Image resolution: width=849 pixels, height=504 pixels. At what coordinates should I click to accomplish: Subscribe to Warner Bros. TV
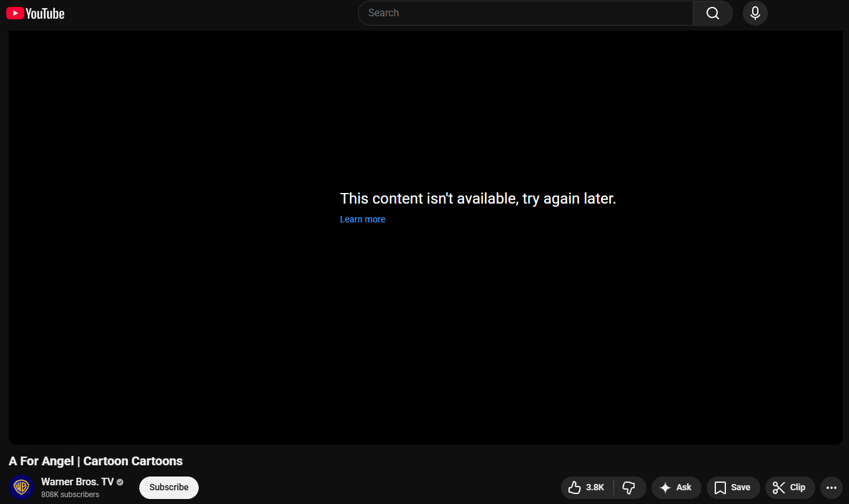point(169,488)
